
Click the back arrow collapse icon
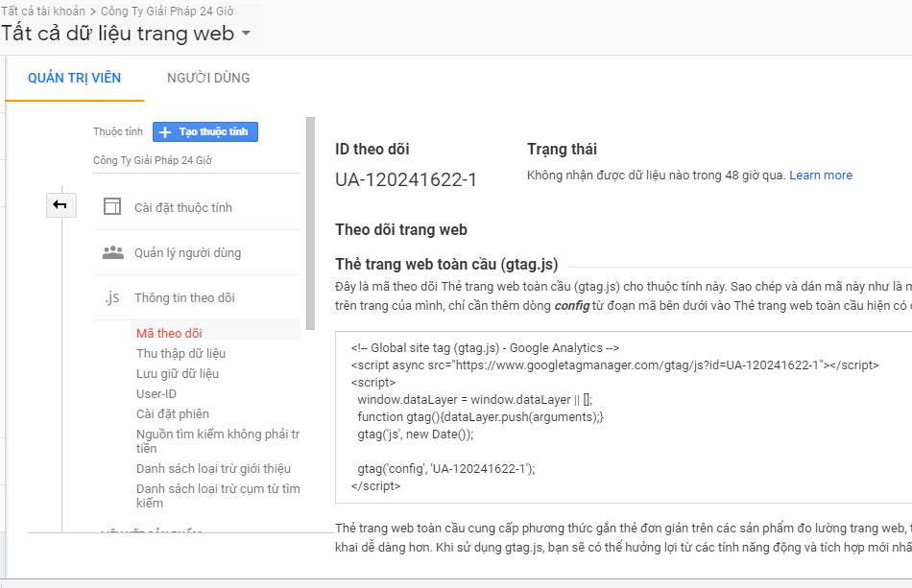61,205
